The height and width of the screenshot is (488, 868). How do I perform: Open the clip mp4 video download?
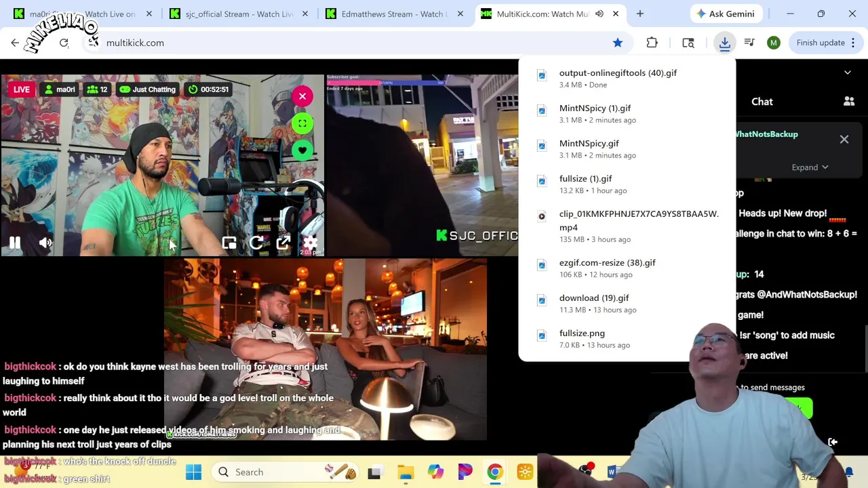coord(627,226)
